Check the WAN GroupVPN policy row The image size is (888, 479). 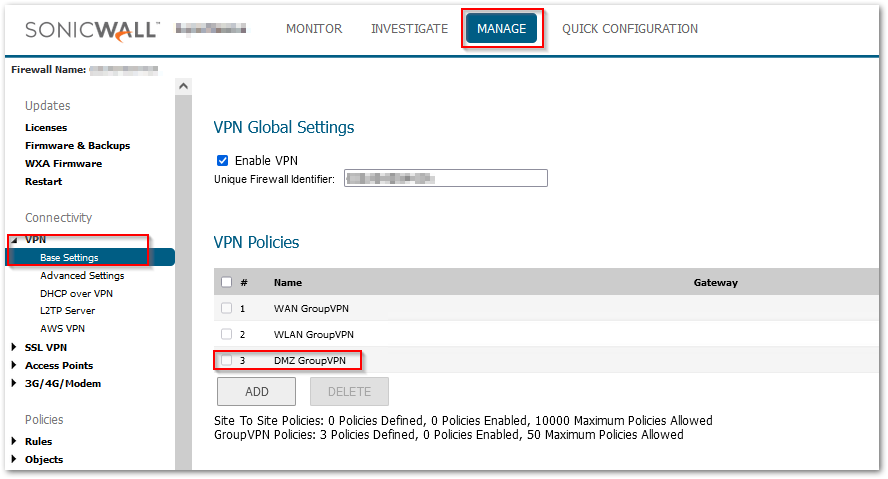226,308
